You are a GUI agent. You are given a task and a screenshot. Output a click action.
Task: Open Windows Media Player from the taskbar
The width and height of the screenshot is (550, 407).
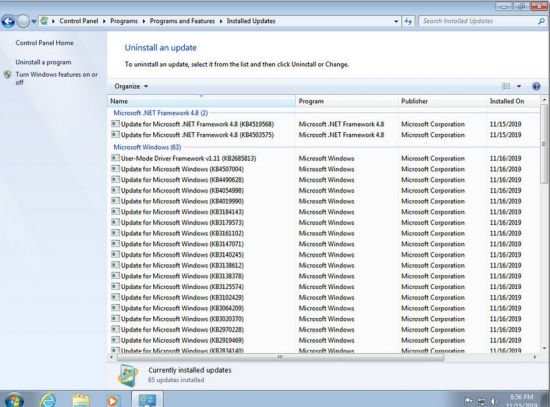pyautogui.click(x=112, y=401)
